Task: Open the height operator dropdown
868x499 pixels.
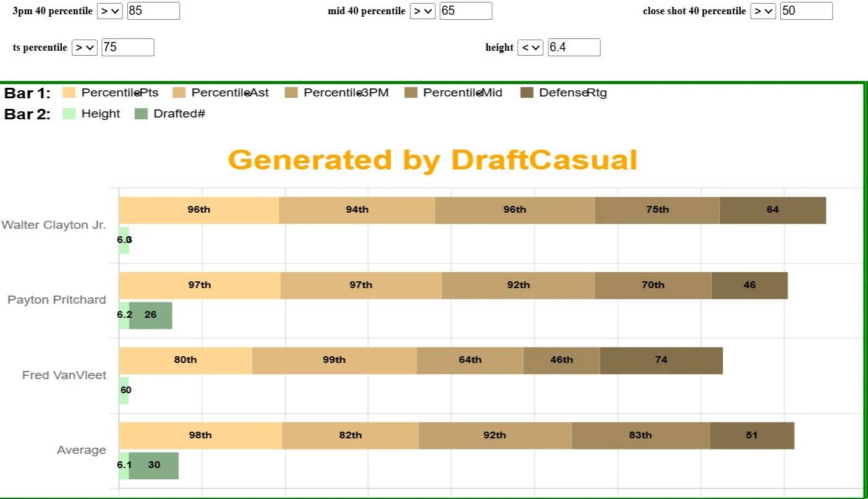Action: 530,48
